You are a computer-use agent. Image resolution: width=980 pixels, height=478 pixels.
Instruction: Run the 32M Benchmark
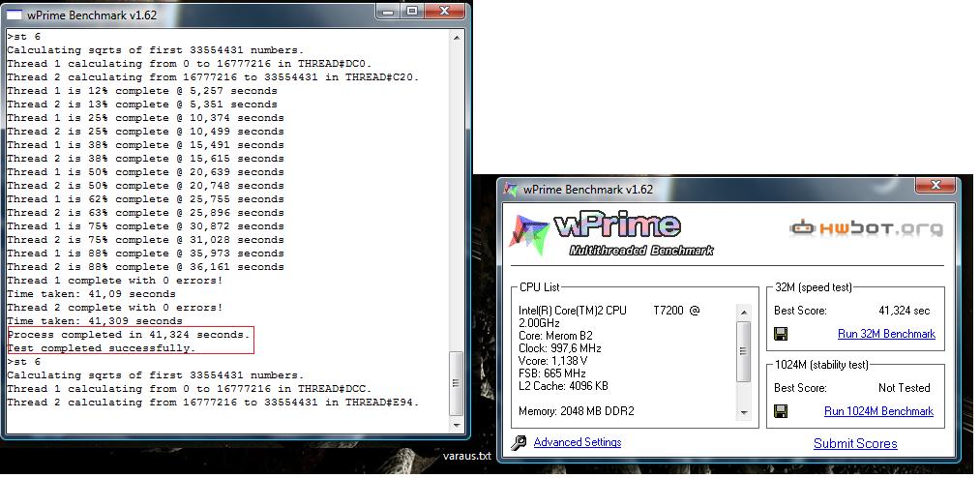tap(886, 334)
